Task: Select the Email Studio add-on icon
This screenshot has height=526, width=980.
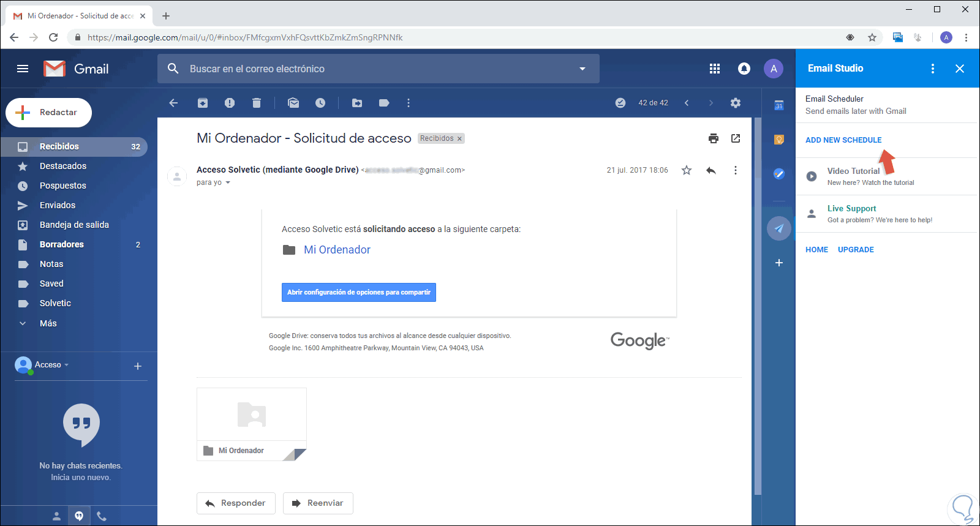Action: pos(779,228)
